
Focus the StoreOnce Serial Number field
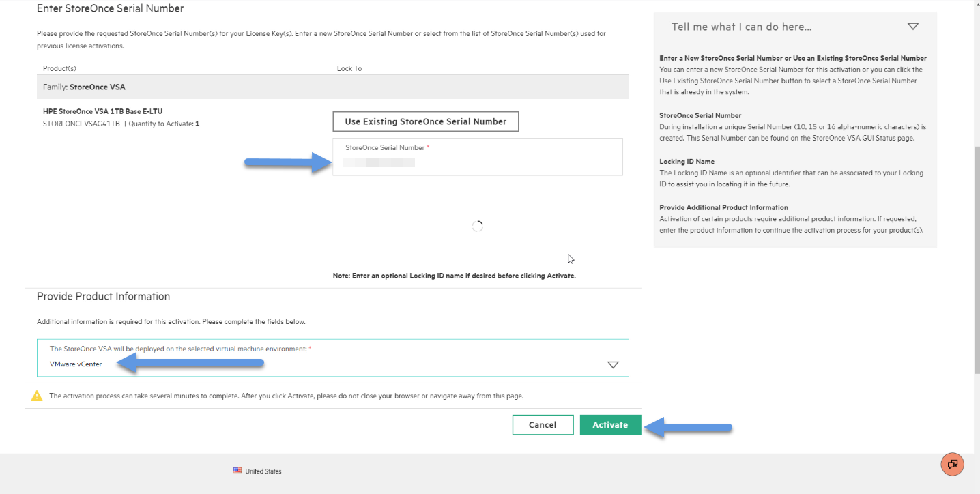click(478, 157)
